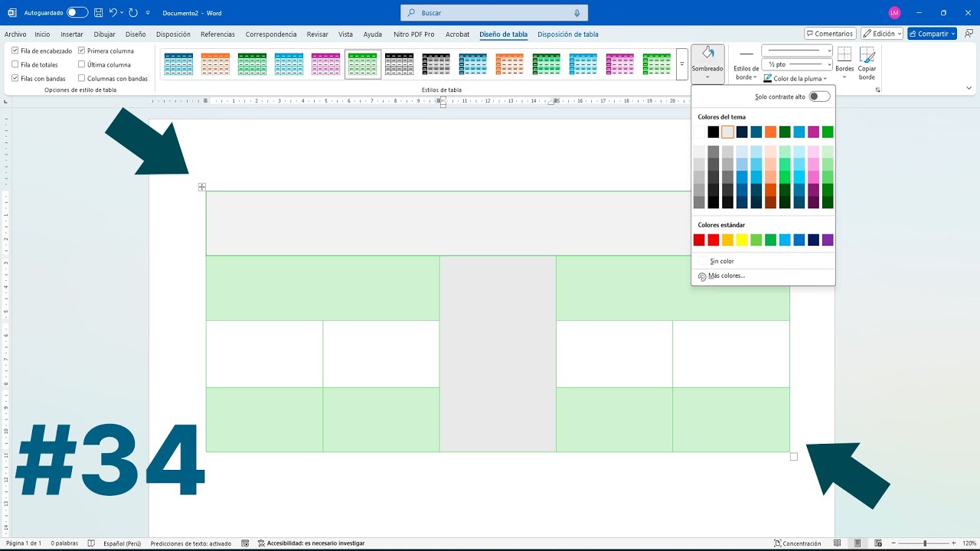Open the customize quick access toolbar dropdown
980x551 pixels.
click(x=148, y=13)
